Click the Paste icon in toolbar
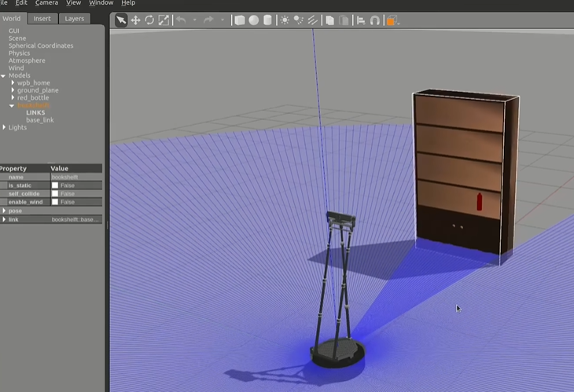 coord(344,20)
